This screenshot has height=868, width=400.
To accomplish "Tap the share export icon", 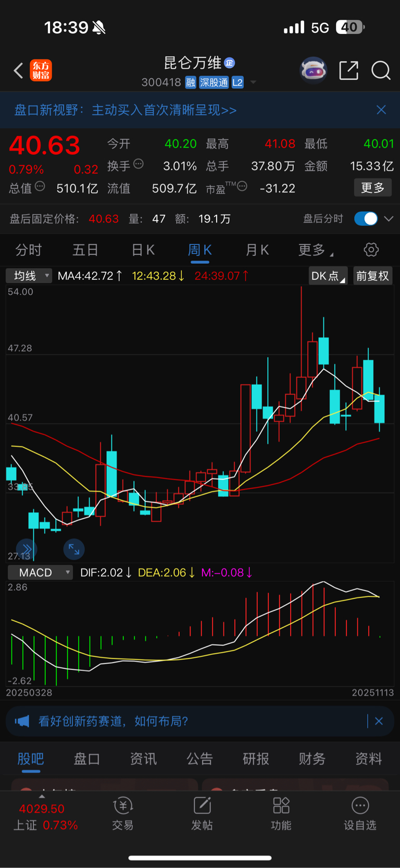I will coord(348,70).
